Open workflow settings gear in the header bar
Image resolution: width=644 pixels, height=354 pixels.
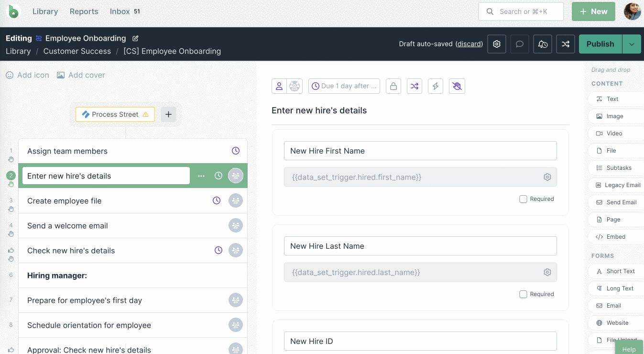[496, 44]
